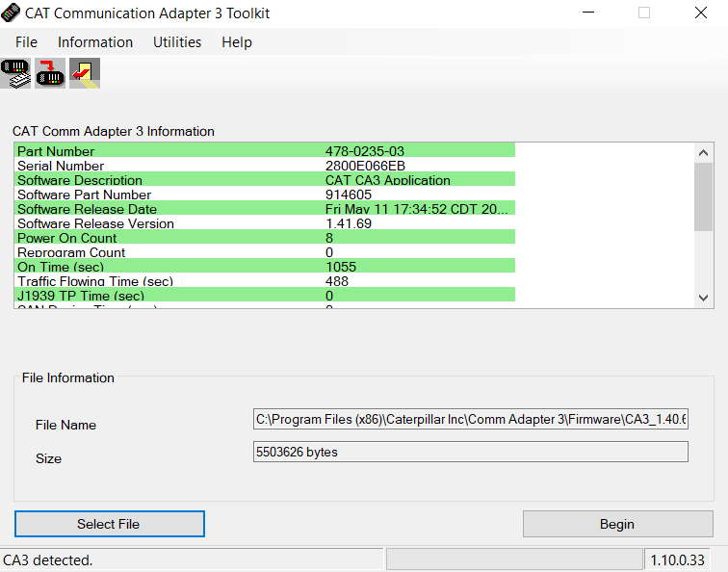Click the Begin button
The width and height of the screenshot is (728, 572).
point(617,524)
